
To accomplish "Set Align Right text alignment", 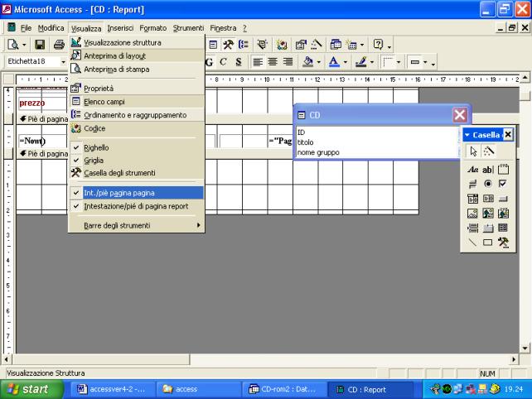I will pyautogui.click(x=288, y=62).
